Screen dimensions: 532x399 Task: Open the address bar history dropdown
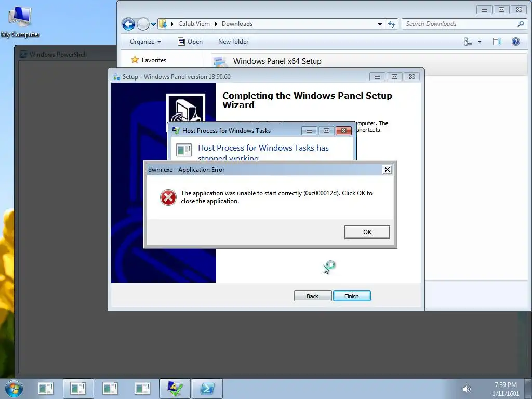[380, 24]
